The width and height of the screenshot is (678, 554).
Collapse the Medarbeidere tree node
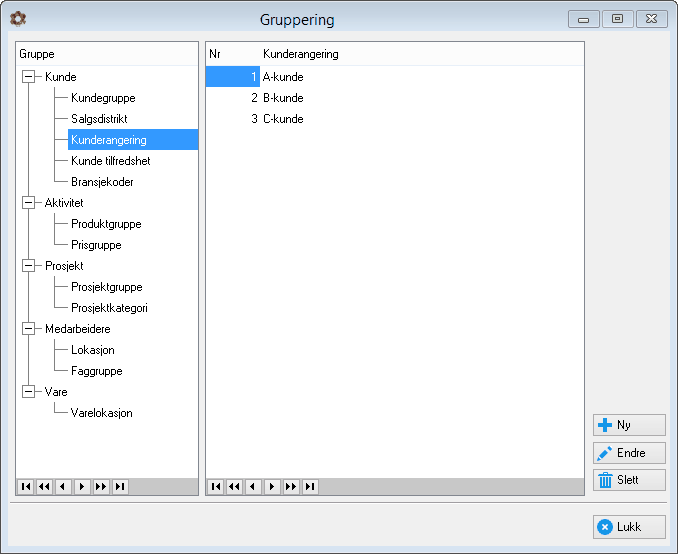click(29, 329)
